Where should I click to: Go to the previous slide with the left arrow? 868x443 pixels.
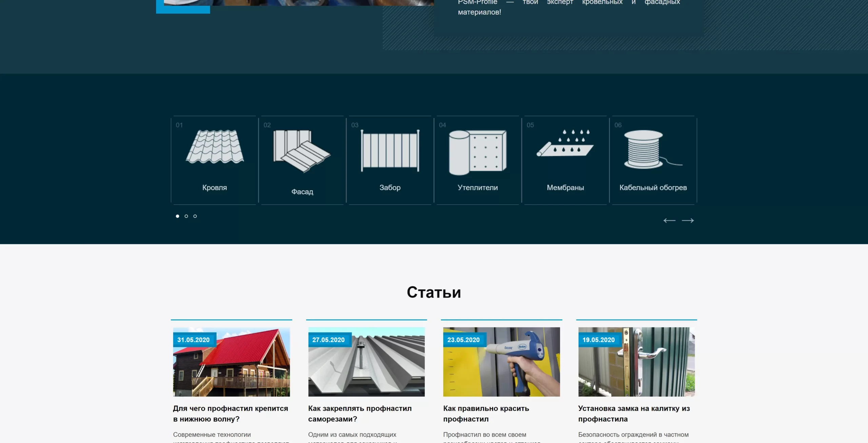coord(669,220)
